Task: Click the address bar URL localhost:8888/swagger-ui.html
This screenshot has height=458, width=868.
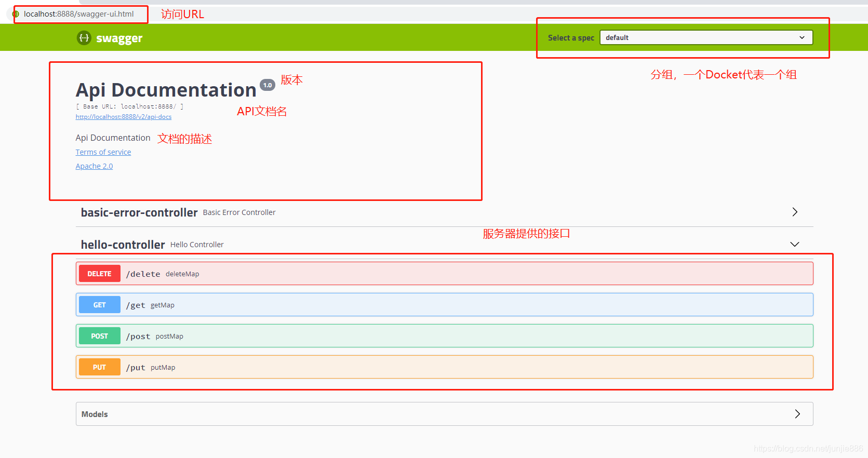Action: click(x=79, y=14)
